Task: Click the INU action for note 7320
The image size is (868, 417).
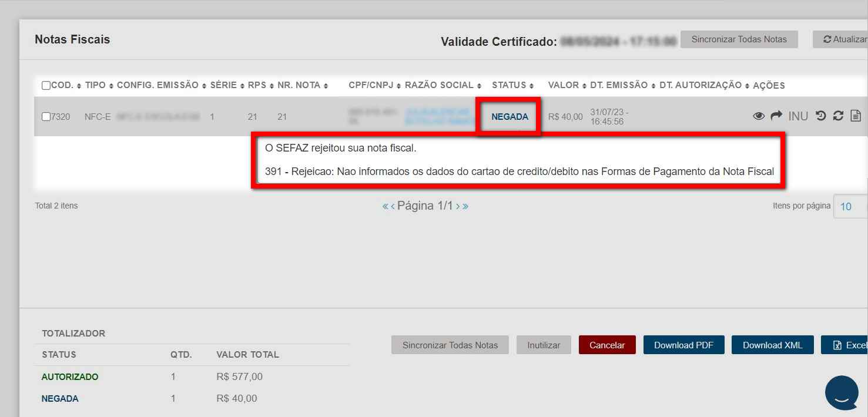Action: [x=798, y=116]
